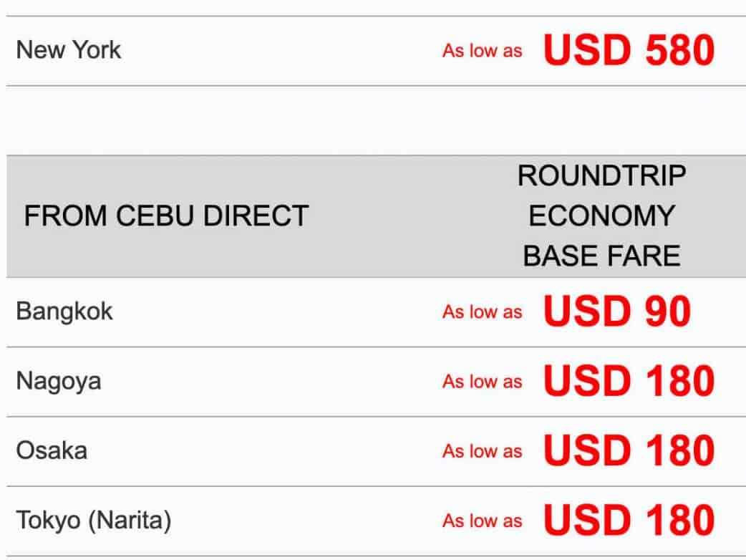
Task: Select the Bangkok destination row label
Action: point(64,312)
